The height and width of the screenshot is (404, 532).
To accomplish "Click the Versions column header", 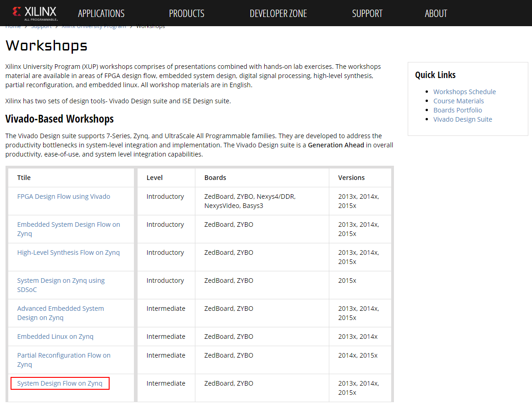I will pyautogui.click(x=351, y=178).
